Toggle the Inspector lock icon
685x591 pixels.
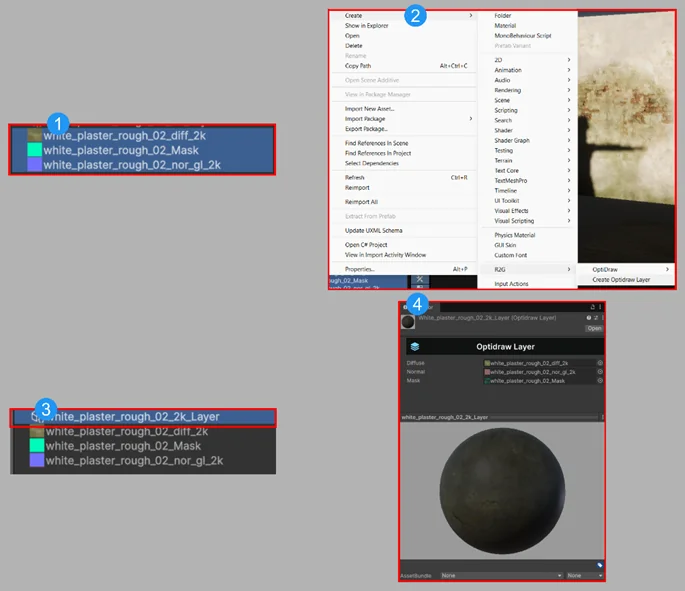592,307
